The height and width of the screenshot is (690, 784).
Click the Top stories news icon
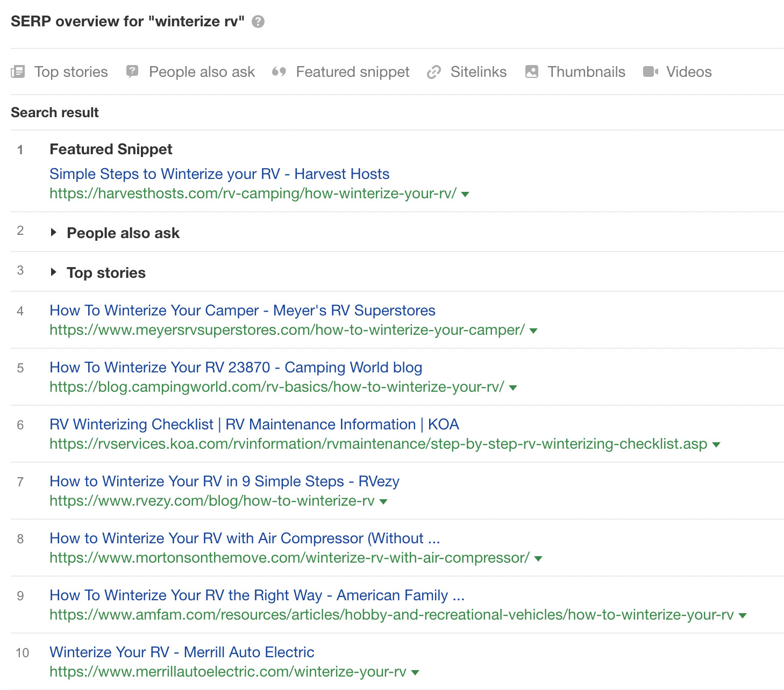point(18,71)
